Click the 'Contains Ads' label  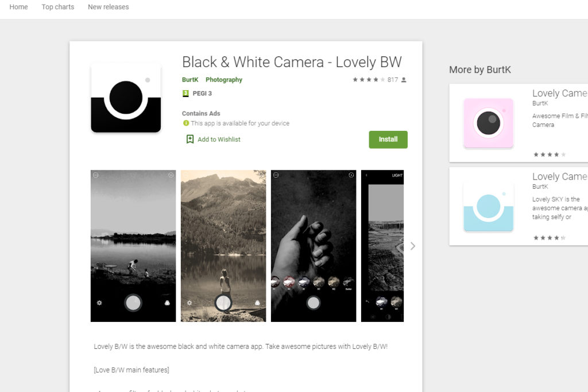tap(201, 113)
